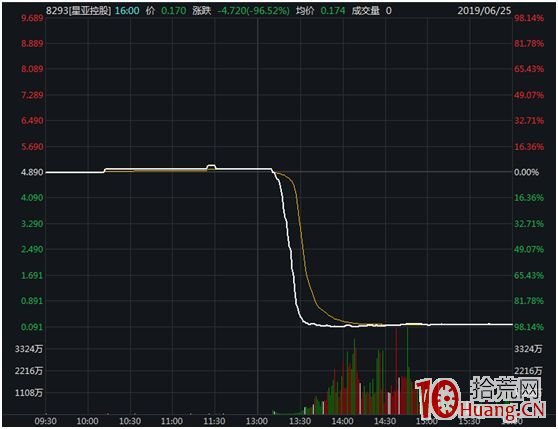Click the 0.00% percent axis label
This screenshot has width=558, height=429.
[526, 173]
